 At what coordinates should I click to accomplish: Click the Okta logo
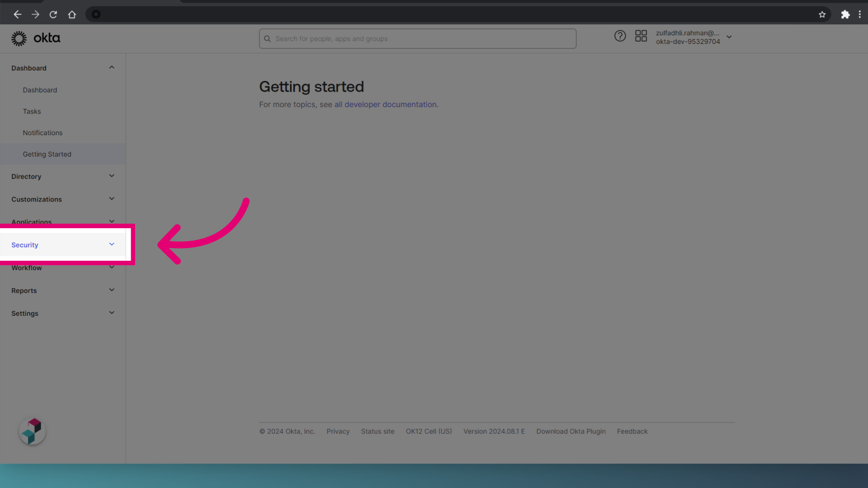click(x=36, y=38)
